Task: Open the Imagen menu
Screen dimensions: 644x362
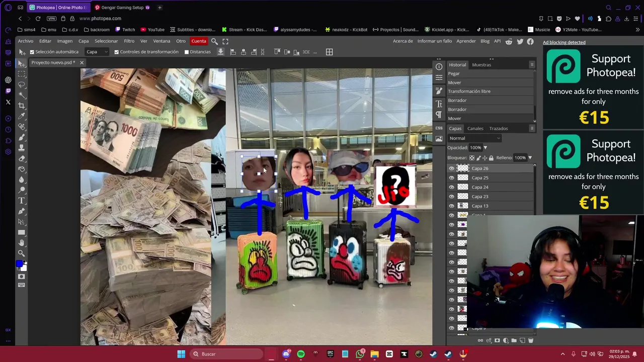Action: [x=64, y=41]
